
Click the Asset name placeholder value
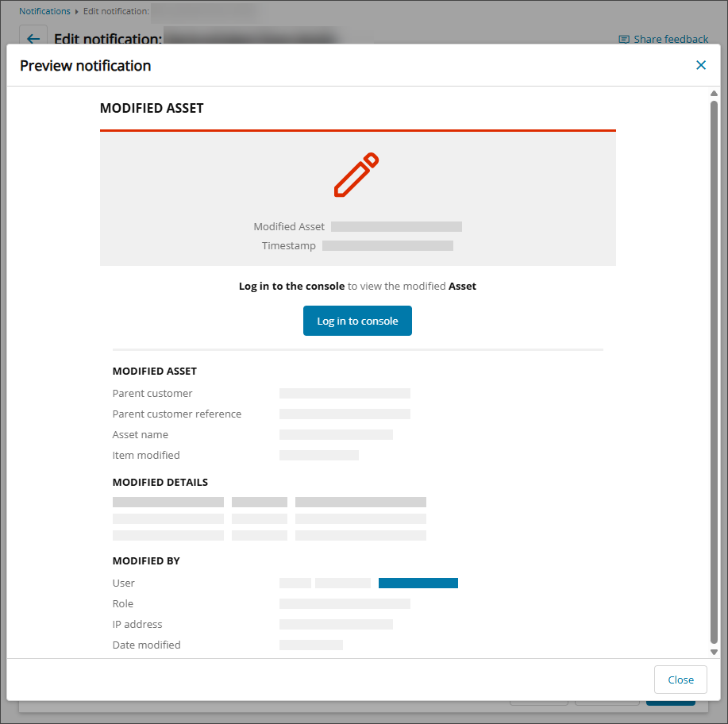coord(336,434)
